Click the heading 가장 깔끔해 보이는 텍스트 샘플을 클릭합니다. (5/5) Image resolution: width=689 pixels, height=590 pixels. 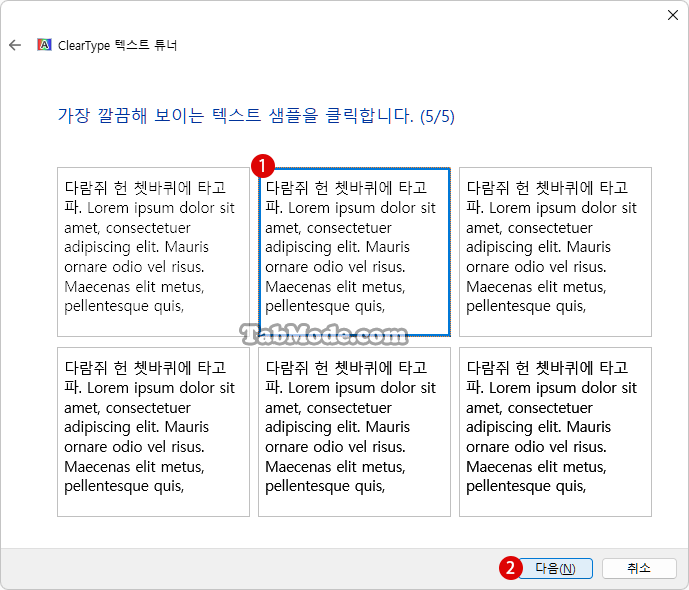(x=256, y=116)
